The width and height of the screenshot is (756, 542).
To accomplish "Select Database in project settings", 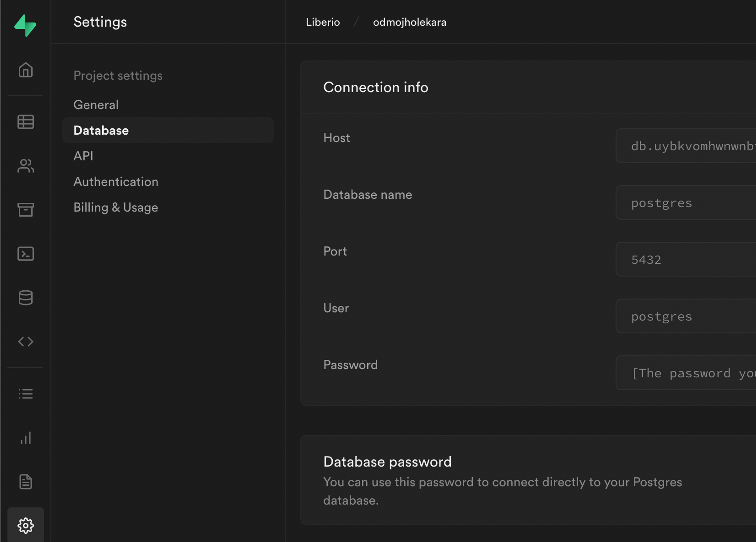I will coord(168,130).
